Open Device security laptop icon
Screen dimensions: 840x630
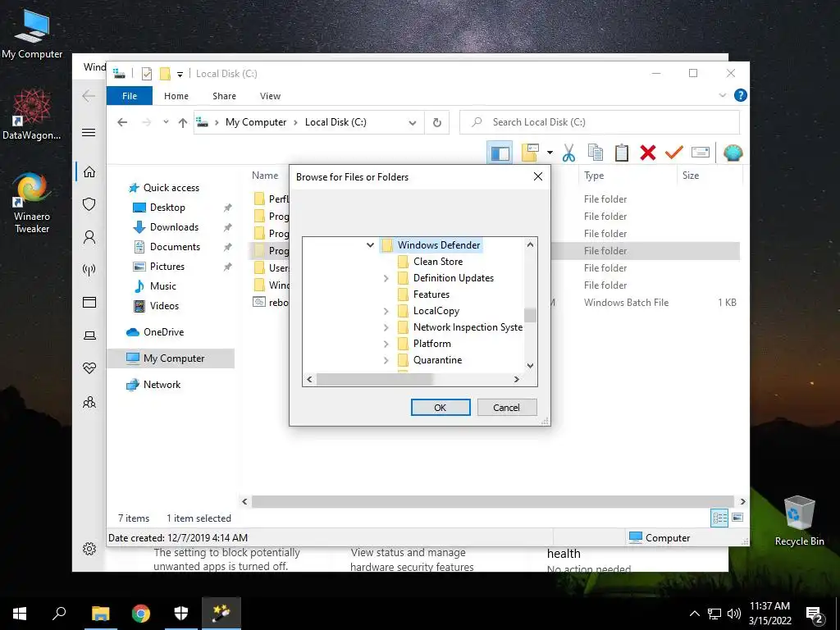(x=89, y=336)
